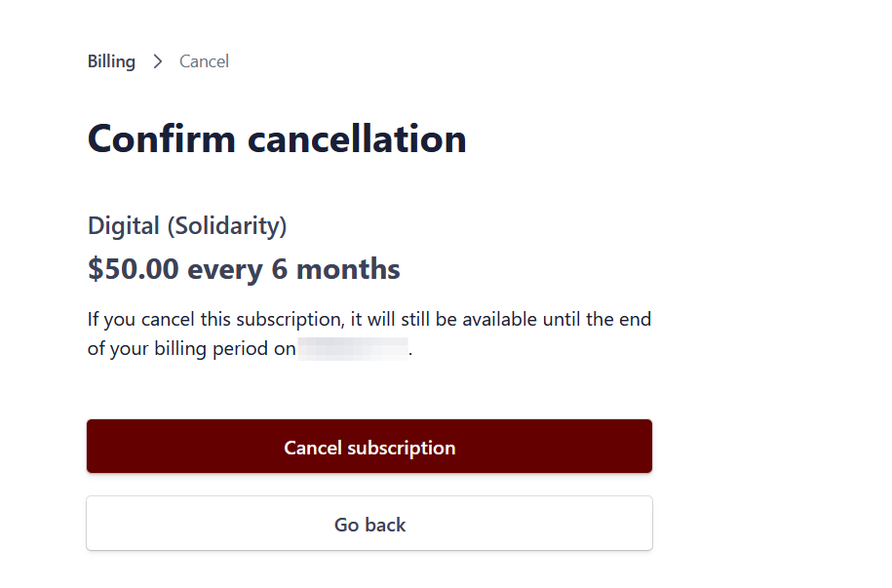Click the (Solidarity) label text
The image size is (892, 588).
(x=227, y=225)
